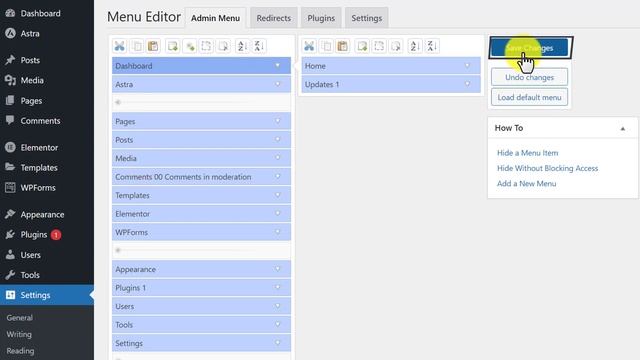Open Pages in the WordPress sidebar
The image size is (640, 360).
pos(31,101)
